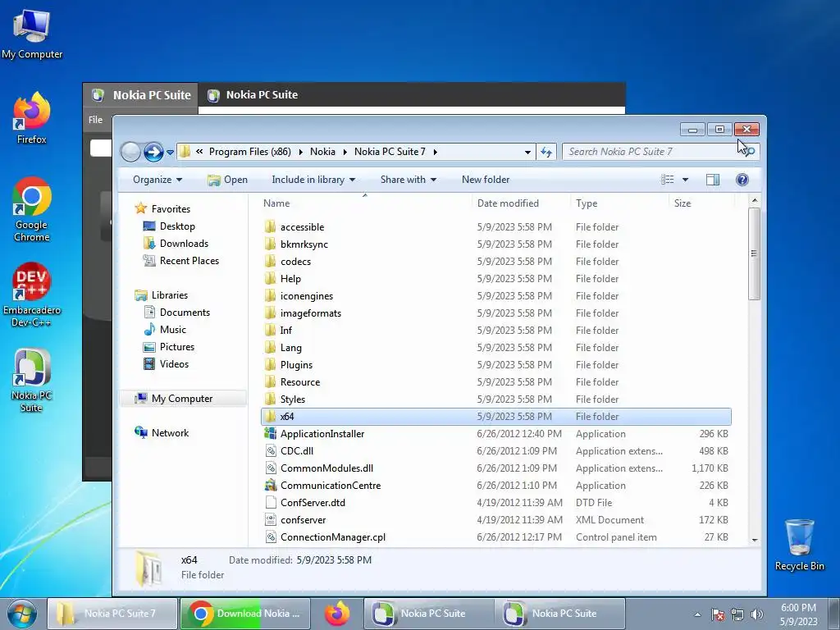Refresh the Explorer folder view
The image size is (840, 630).
[x=546, y=152]
